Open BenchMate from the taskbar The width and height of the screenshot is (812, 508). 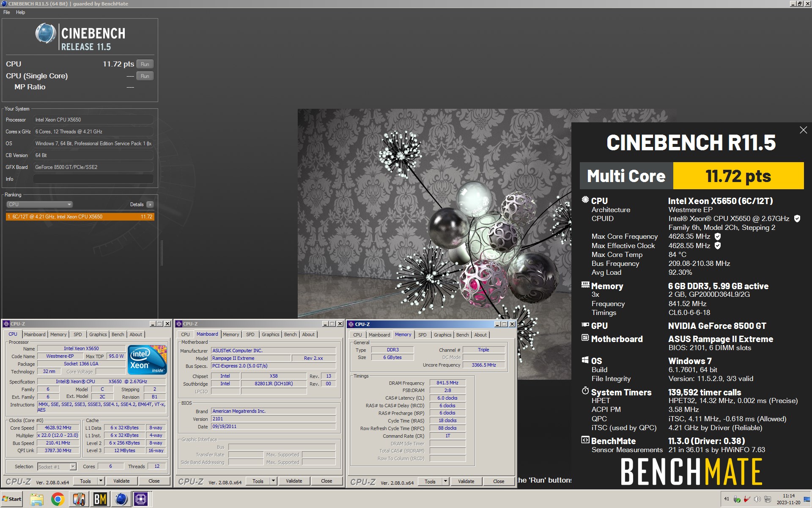point(100,500)
